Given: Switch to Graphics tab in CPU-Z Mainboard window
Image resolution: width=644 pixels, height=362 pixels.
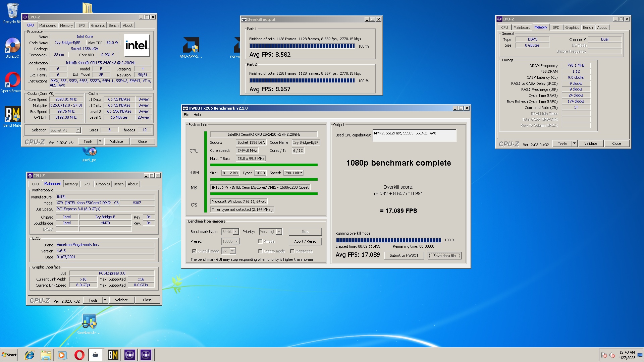Looking at the screenshot, I should [103, 184].
